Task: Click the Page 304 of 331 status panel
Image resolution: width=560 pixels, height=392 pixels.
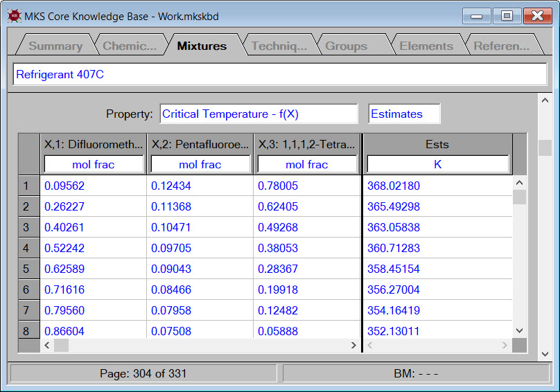Action: [x=143, y=373]
